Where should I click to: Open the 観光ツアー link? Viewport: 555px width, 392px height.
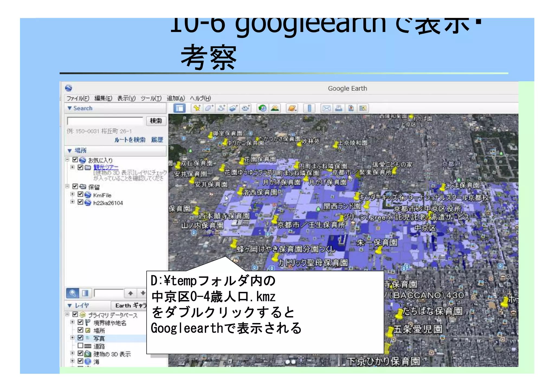pyautogui.click(x=106, y=167)
